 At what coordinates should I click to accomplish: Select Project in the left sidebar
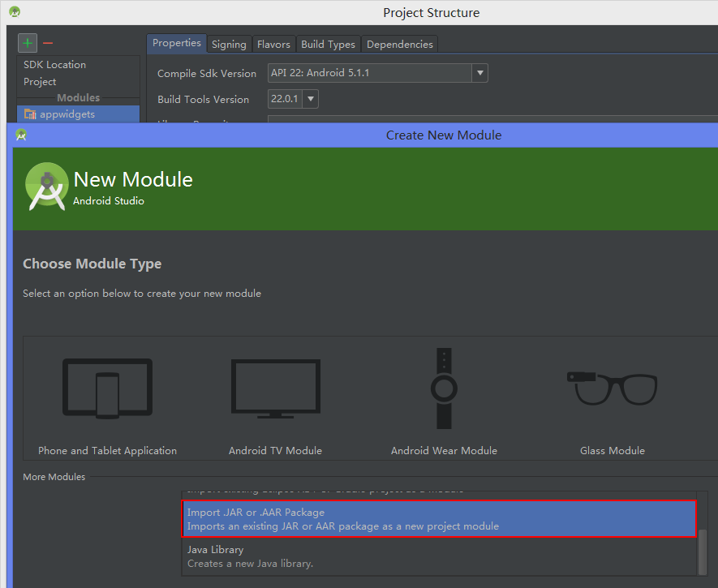(x=41, y=81)
